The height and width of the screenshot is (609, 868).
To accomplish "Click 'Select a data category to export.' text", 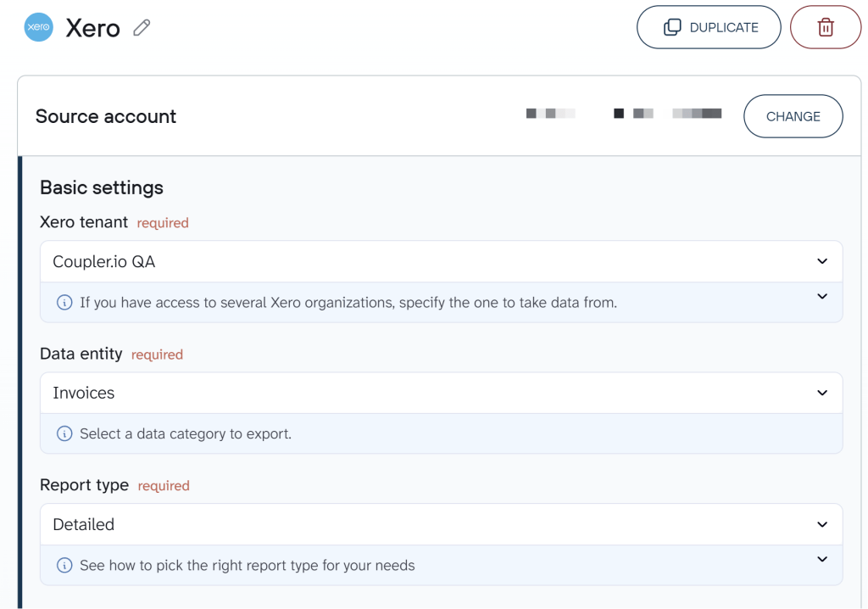I will [186, 434].
